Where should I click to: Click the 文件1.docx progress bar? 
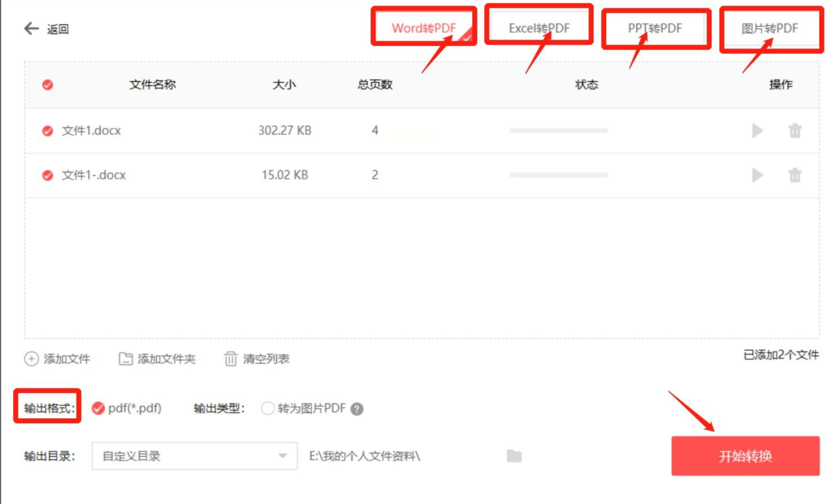pyautogui.click(x=559, y=131)
